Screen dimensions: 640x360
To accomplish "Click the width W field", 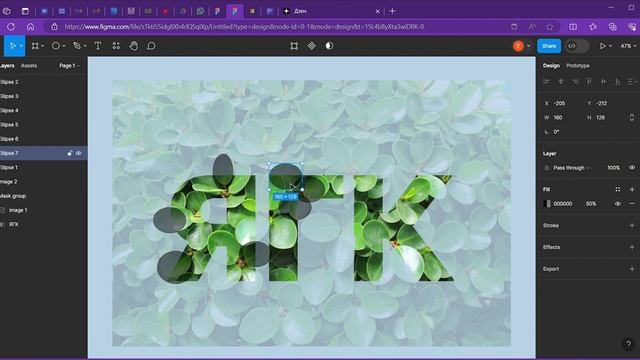I will click(559, 118).
